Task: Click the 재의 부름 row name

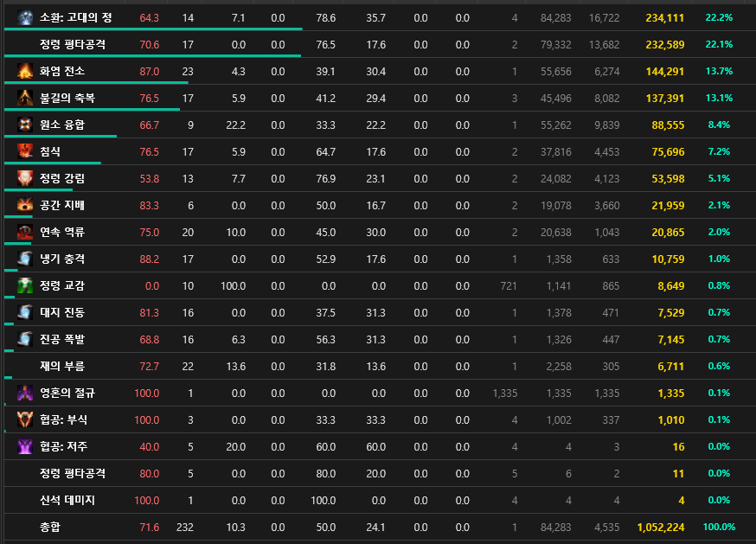Action: click(x=62, y=366)
